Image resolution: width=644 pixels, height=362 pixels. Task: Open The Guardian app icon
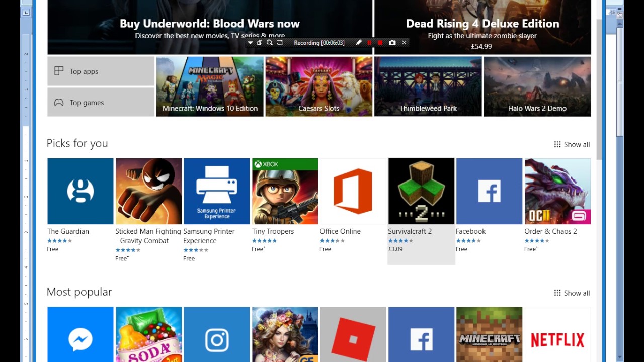coord(80,191)
